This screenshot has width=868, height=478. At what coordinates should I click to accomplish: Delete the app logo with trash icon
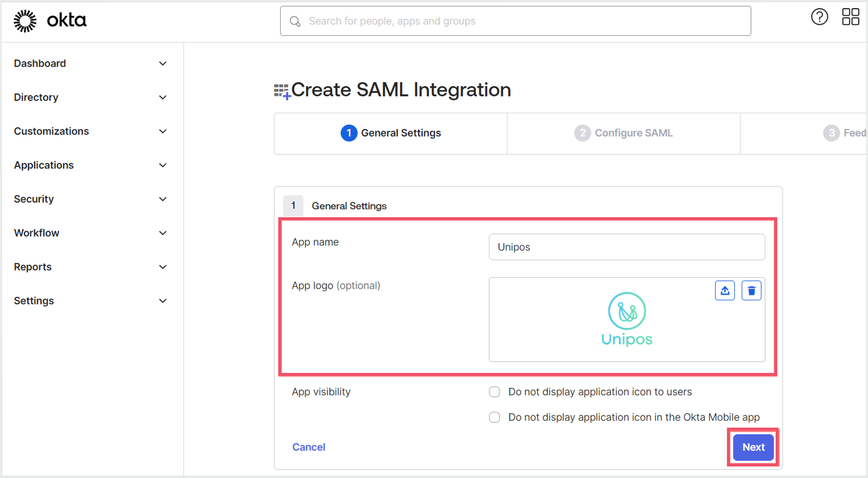pyautogui.click(x=751, y=290)
